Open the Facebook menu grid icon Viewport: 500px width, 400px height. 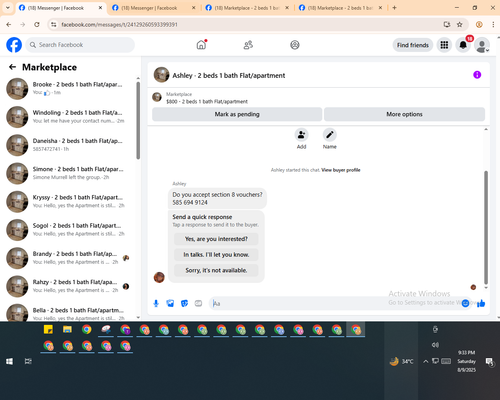click(x=444, y=45)
